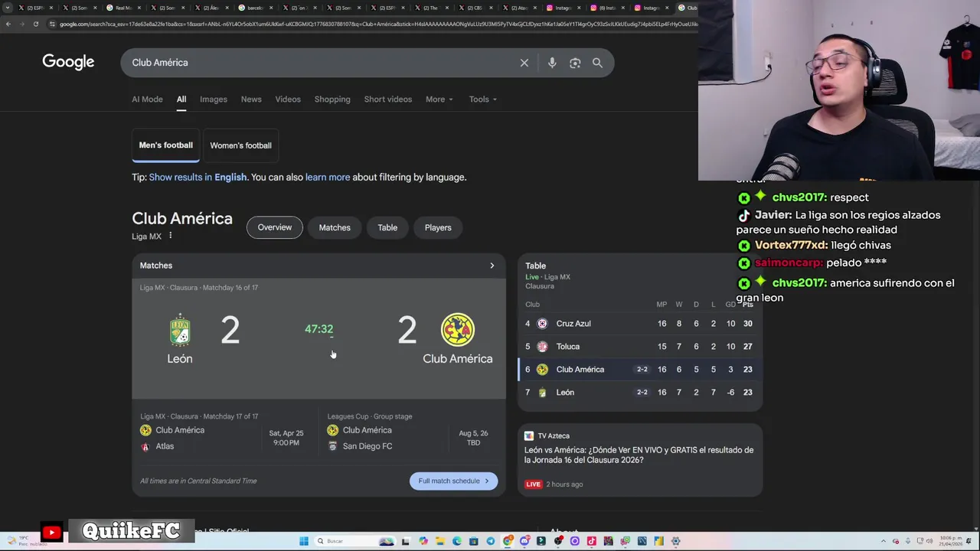Open Club América vs Atlas fixture

(x=224, y=438)
